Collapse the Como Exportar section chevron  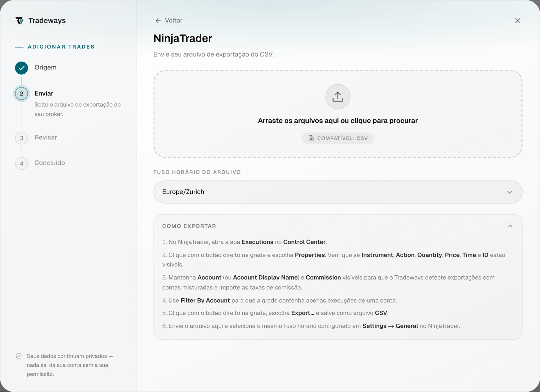[510, 226]
